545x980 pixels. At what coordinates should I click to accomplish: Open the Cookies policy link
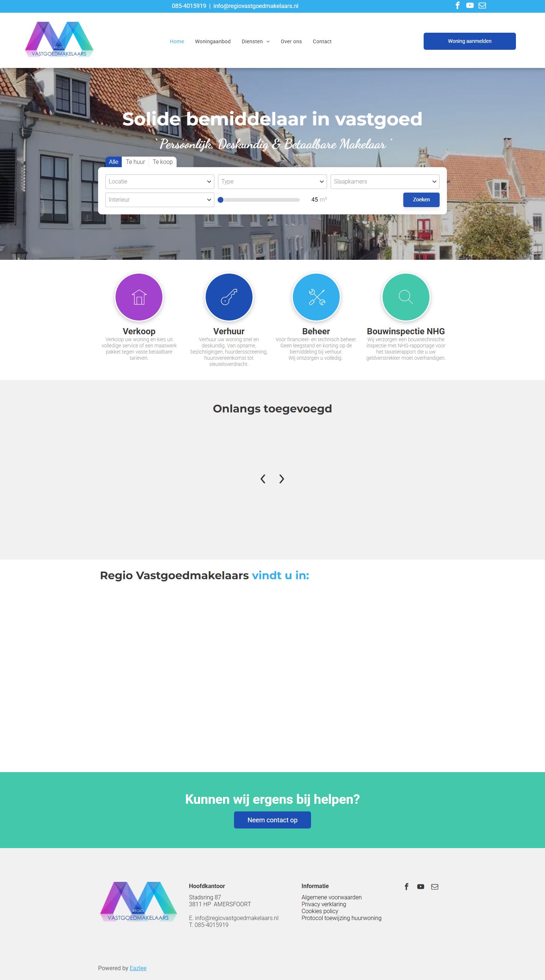320,911
